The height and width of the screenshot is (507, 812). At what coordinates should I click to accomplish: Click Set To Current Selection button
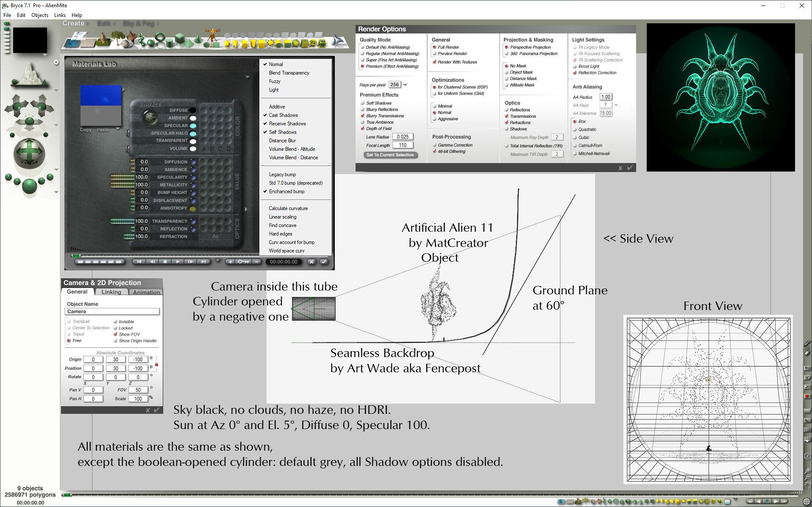pyautogui.click(x=390, y=155)
